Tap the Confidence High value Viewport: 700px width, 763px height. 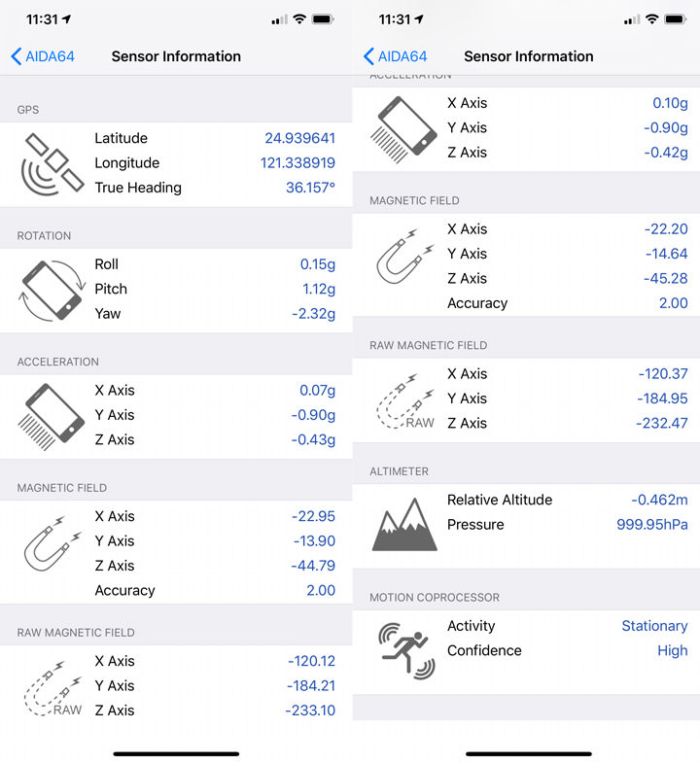[x=672, y=650]
